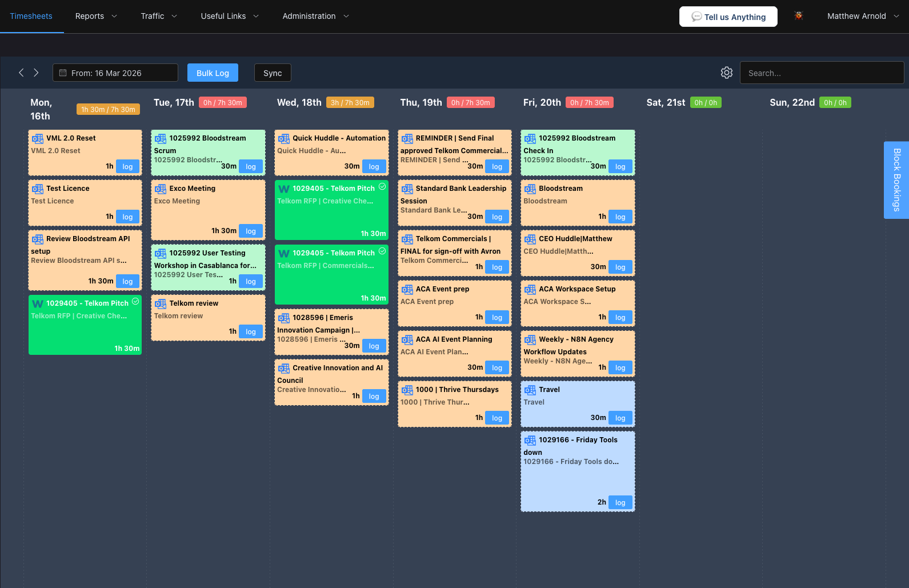Toggle check mark on Telkom RFP Creative Wednesday
909x588 pixels.
pyautogui.click(x=382, y=186)
